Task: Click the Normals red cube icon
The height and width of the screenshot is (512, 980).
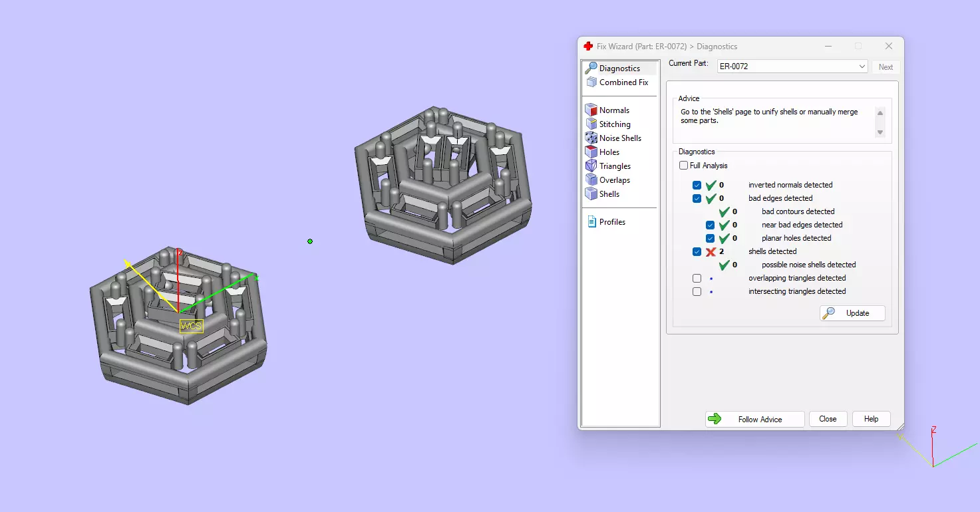Action: click(591, 110)
